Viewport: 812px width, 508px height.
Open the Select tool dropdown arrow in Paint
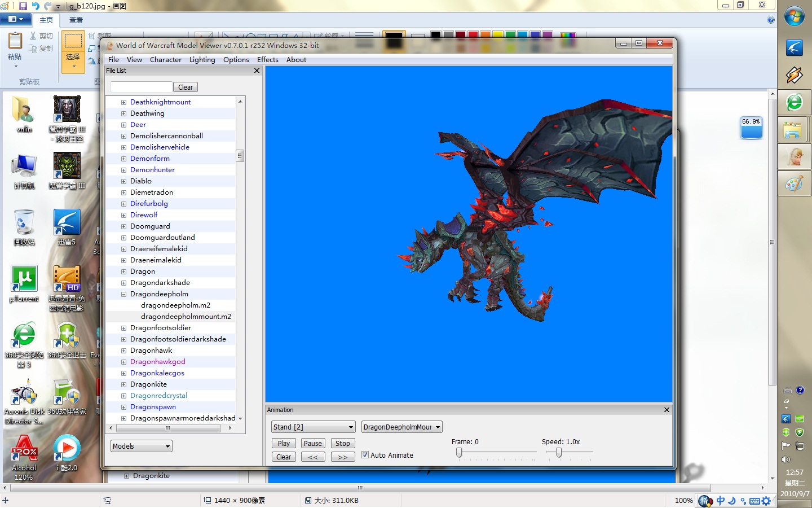click(73, 67)
